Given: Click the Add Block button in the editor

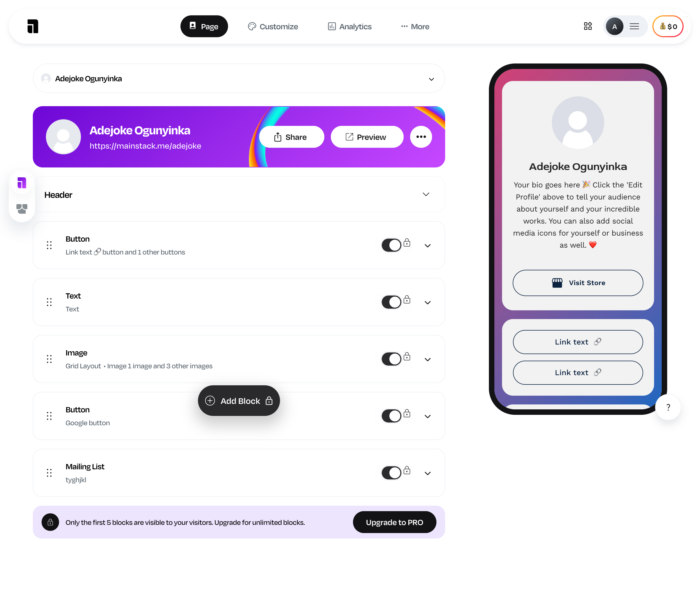Looking at the screenshot, I should coord(239,400).
